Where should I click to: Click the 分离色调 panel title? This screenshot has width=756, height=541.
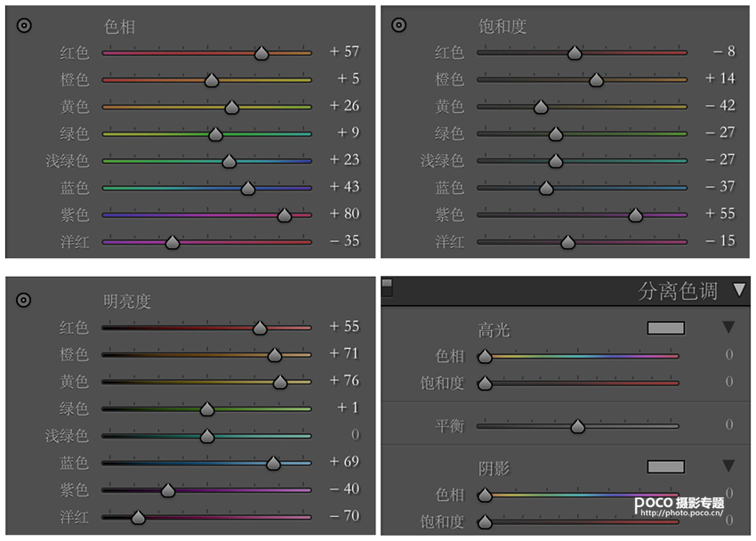pyautogui.click(x=678, y=291)
